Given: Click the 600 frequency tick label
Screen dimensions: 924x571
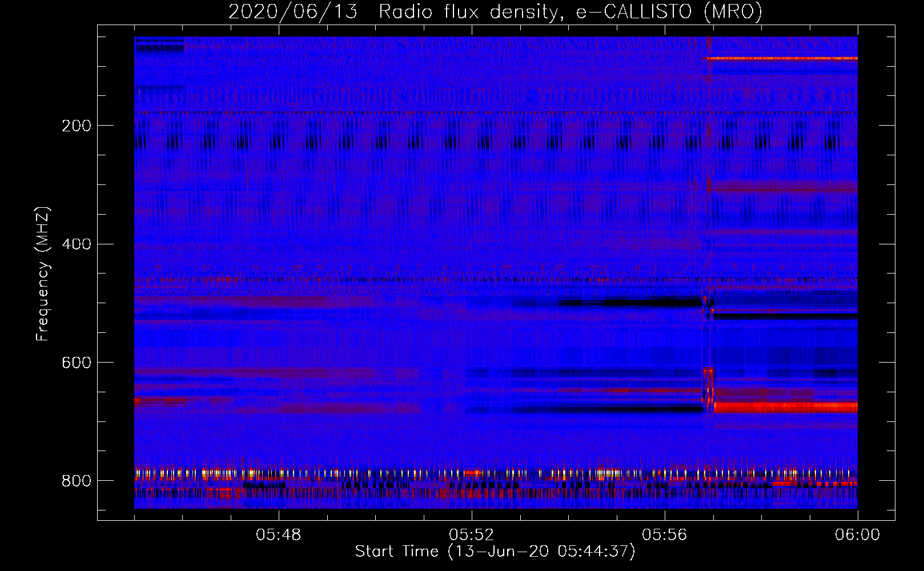Looking at the screenshot, I should coord(77,363).
